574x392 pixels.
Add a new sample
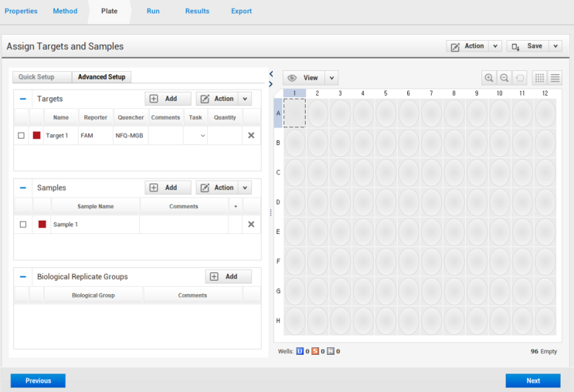click(x=168, y=188)
